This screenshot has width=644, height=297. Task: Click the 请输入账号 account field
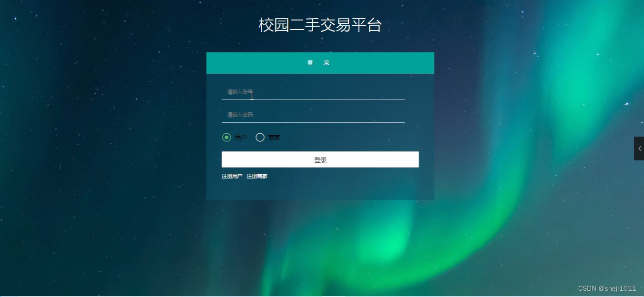313,92
